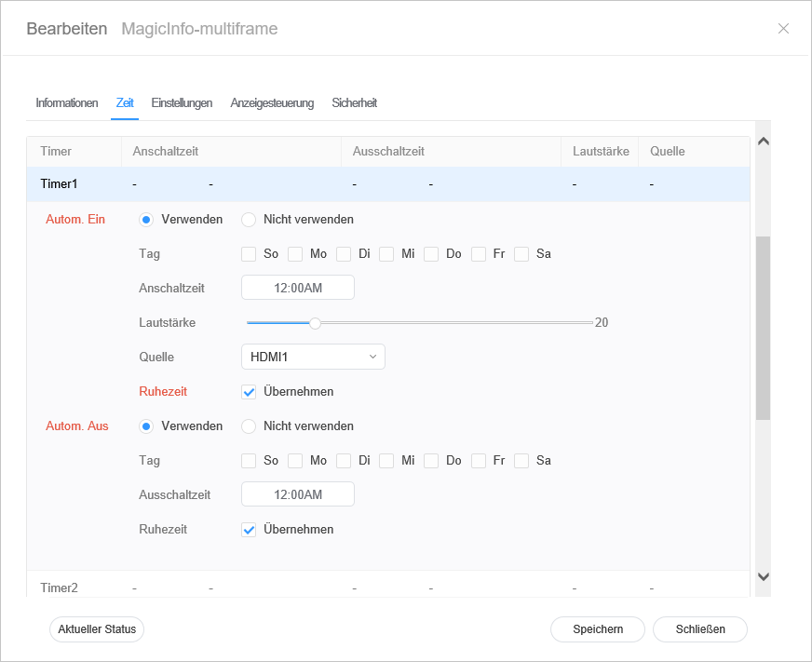Select 'Verwenden' for Autom. Aus
Viewport: 812px width, 662px height.
[x=146, y=426]
